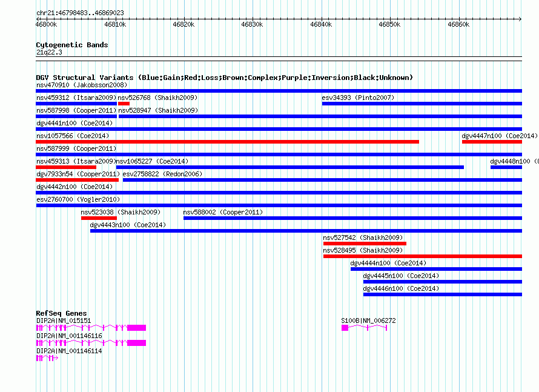Open the dgv7933n54 (Cooper2011) label

[78, 174]
